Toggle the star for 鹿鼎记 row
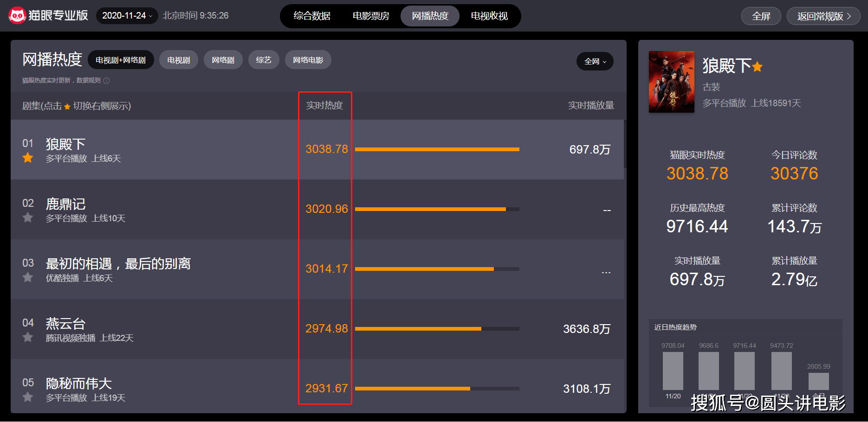 click(28, 217)
